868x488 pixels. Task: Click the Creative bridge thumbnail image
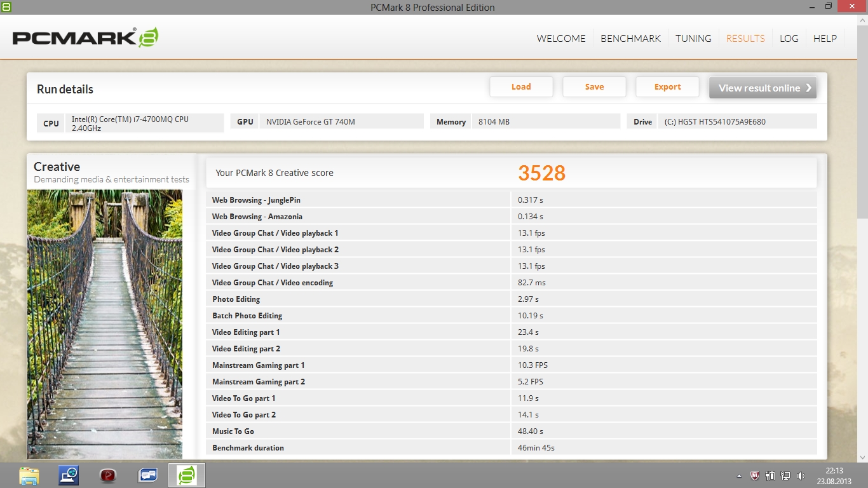(x=105, y=324)
